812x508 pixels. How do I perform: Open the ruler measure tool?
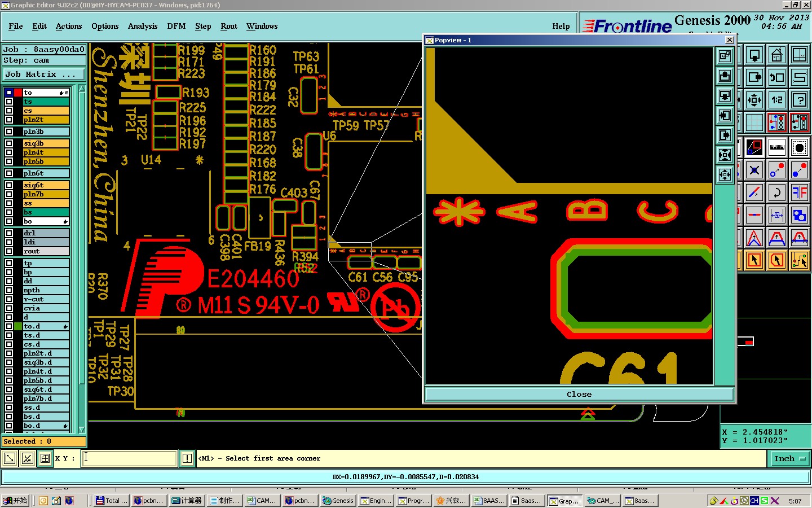[x=777, y=147]
